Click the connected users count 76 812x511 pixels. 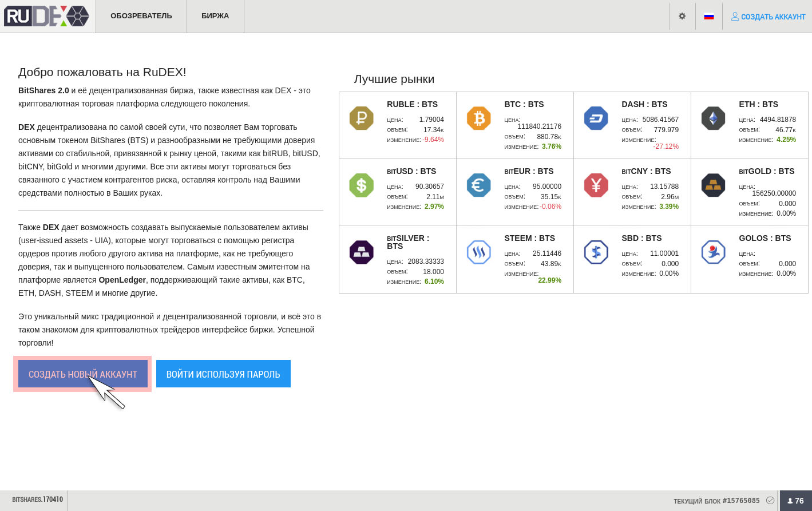[796, 501]
